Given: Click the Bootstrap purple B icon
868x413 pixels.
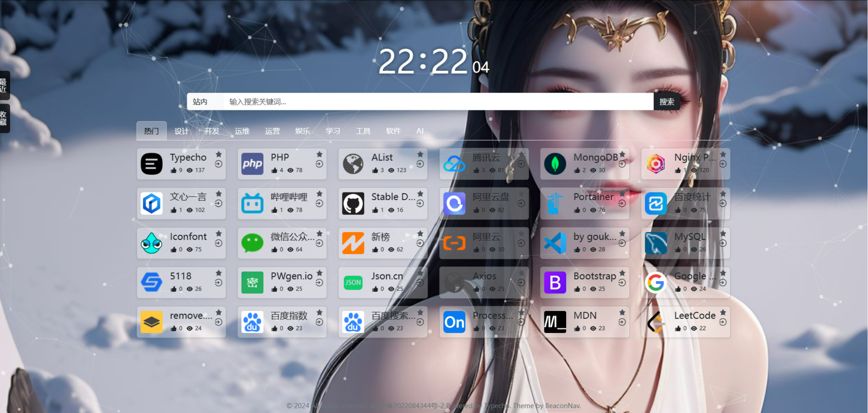Looking at the screenshot, I should click(x=555, y=282).
